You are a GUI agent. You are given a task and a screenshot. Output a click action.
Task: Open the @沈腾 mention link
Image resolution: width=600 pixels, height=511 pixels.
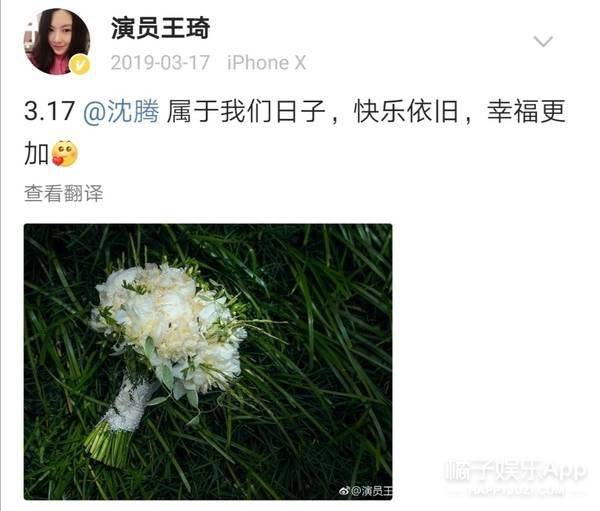121,111
